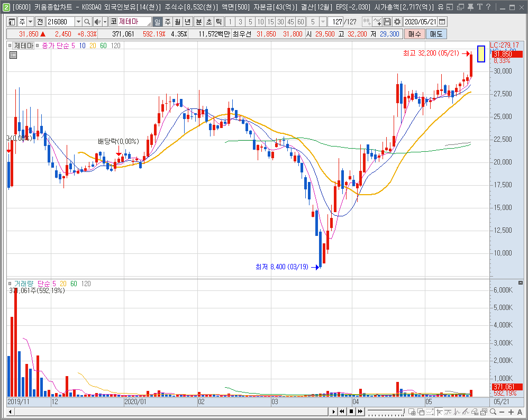This screenshot has width=528, height=420.
Task: Toggle the left side panel icon
Action: tap(11, 22)
